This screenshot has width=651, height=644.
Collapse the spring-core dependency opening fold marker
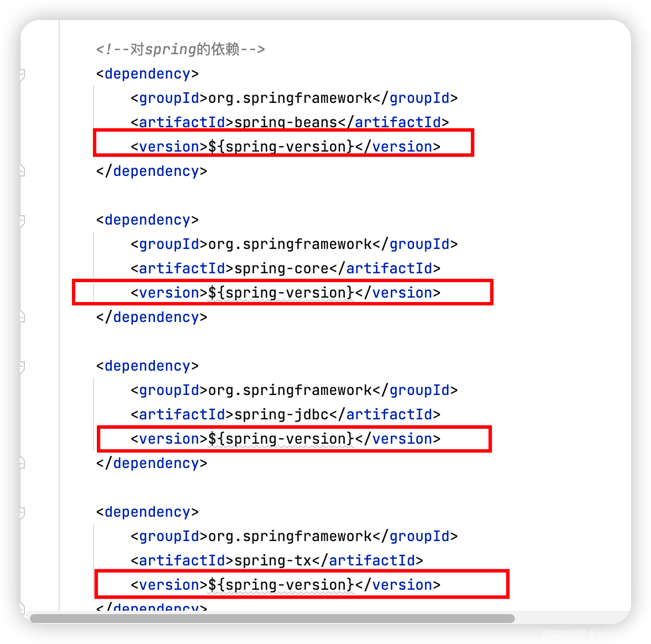22,221
